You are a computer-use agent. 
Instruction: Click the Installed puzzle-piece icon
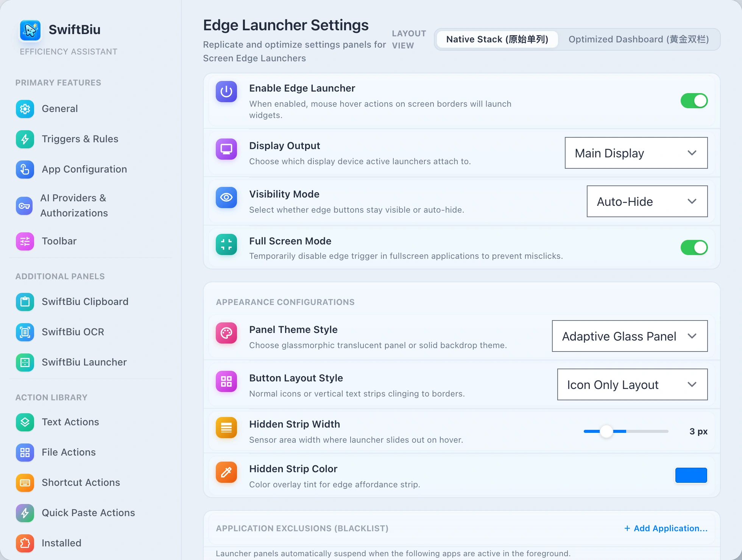[25, 543]
